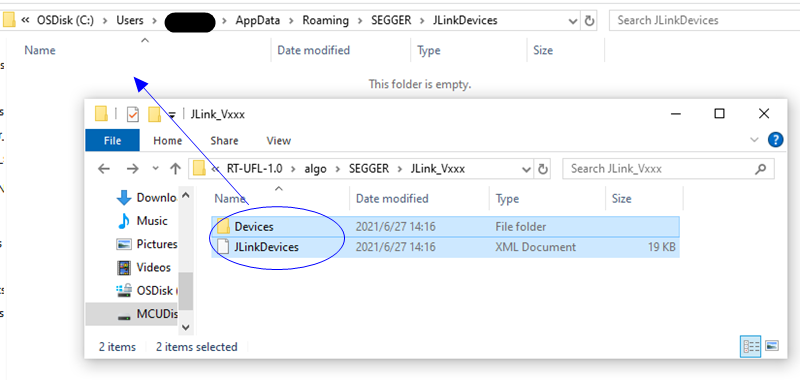
Task: Open the File menu tab
Action: (112, 140)
